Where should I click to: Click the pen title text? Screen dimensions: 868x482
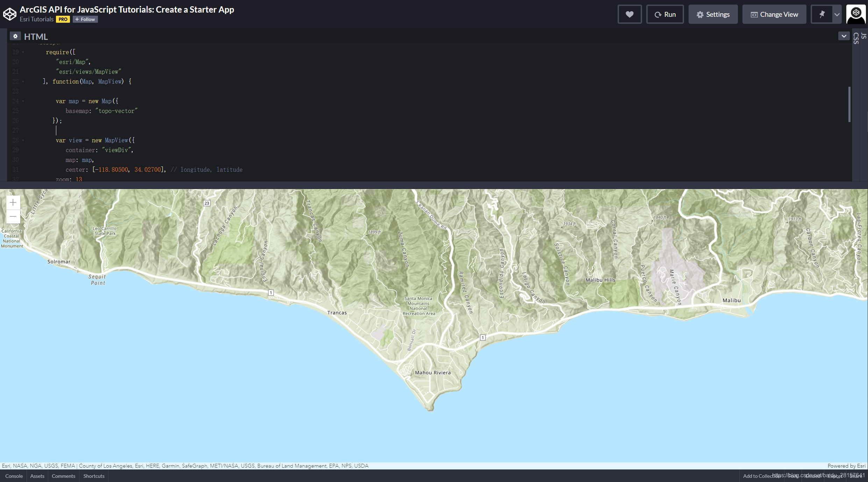(x=127, y=9)
